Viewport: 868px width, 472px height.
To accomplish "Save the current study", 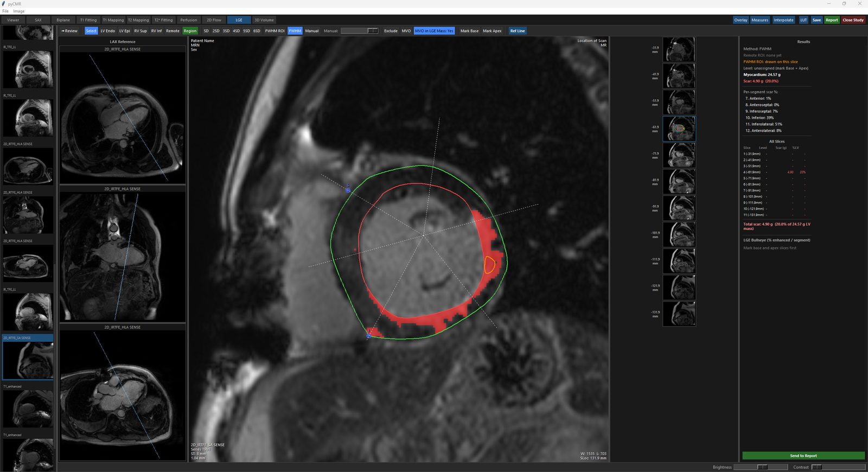I will (816, 20).
